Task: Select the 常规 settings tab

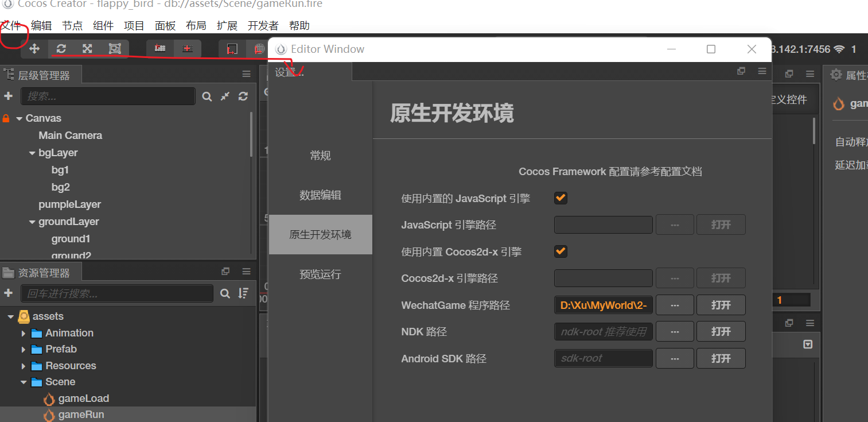Action: pos(321,156)
